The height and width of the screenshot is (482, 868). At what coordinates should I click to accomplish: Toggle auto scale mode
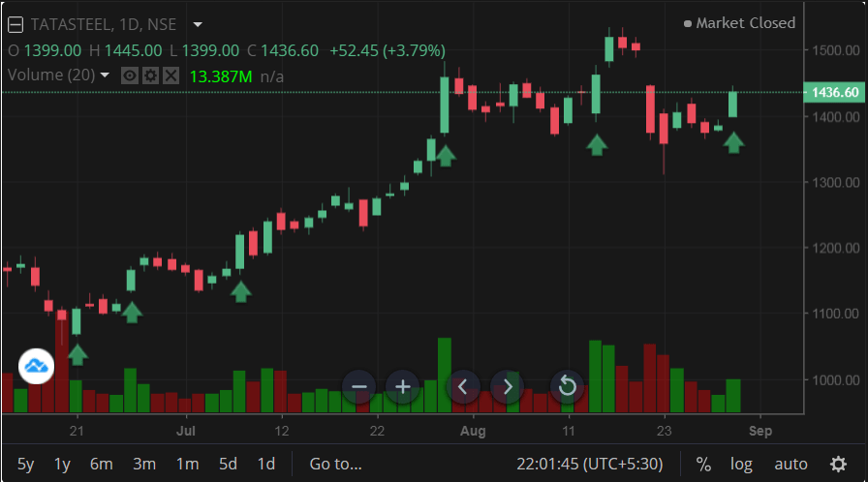(x=790, y=465)
